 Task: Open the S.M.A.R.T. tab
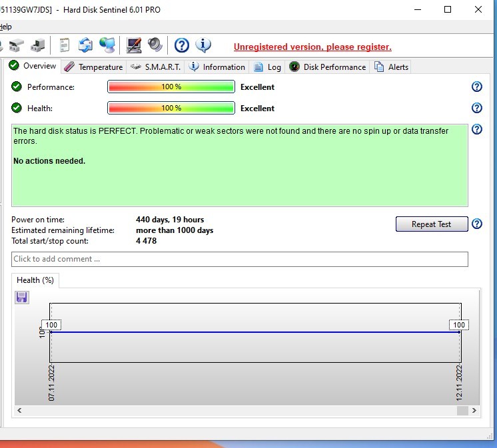[156, 67]
